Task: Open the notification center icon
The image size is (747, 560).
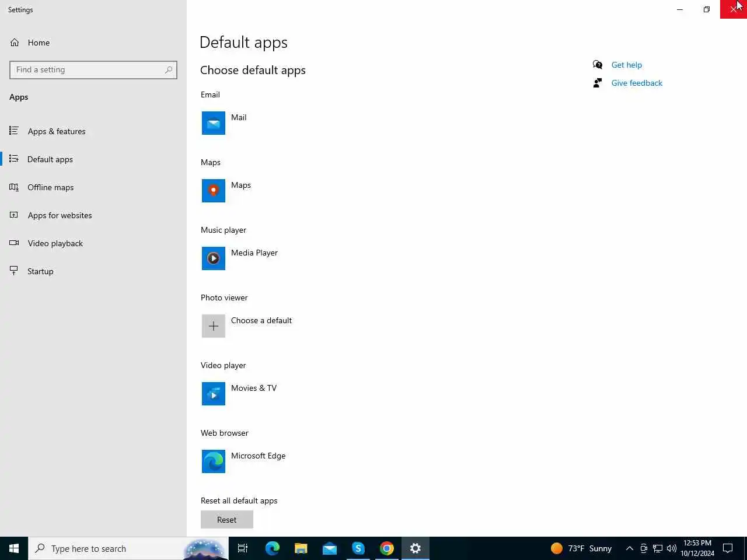Action: coord(728,548)
